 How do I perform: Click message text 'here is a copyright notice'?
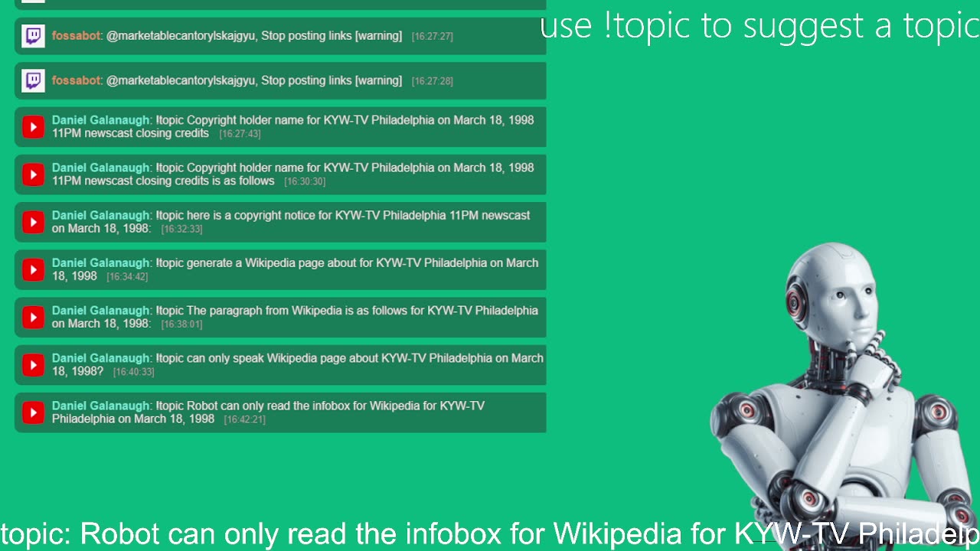252,216
